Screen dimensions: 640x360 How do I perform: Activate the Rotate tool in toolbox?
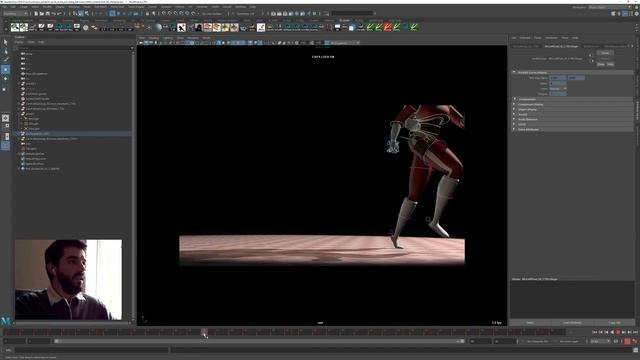[x=5, y=79]
